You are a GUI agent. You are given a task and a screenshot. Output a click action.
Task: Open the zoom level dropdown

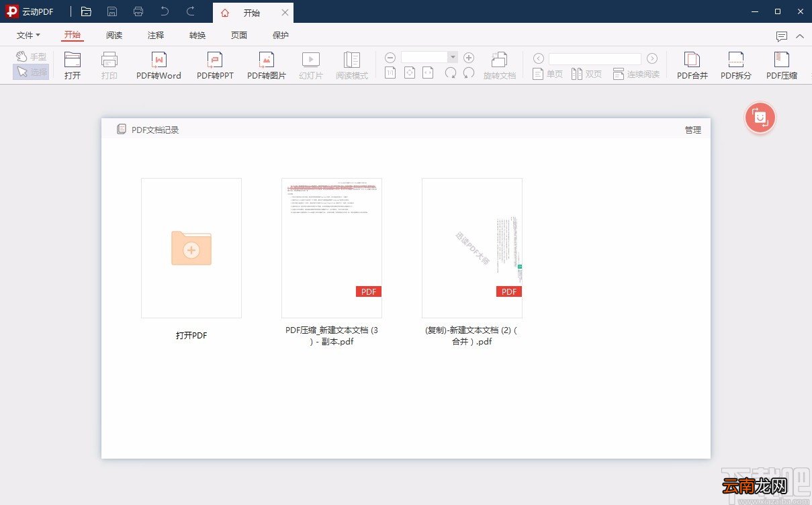[453, 58]
